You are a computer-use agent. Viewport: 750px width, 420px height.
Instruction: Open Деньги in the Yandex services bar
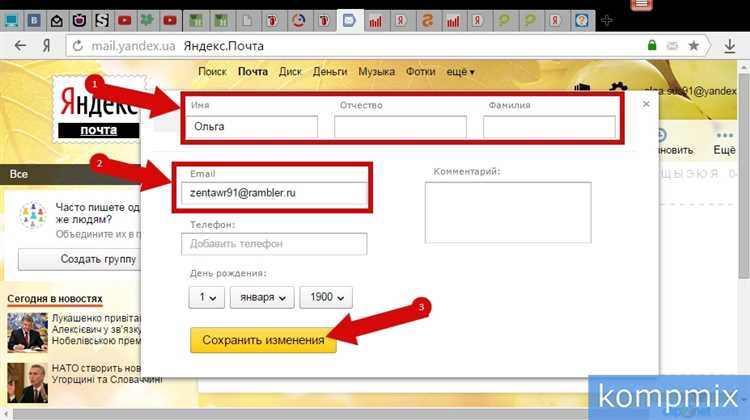330,72
